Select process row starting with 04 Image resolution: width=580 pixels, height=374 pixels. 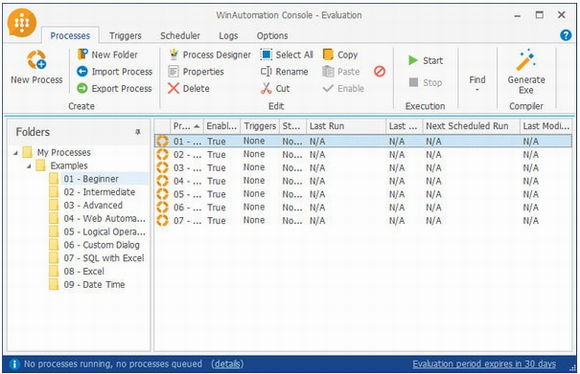point(363,181)
